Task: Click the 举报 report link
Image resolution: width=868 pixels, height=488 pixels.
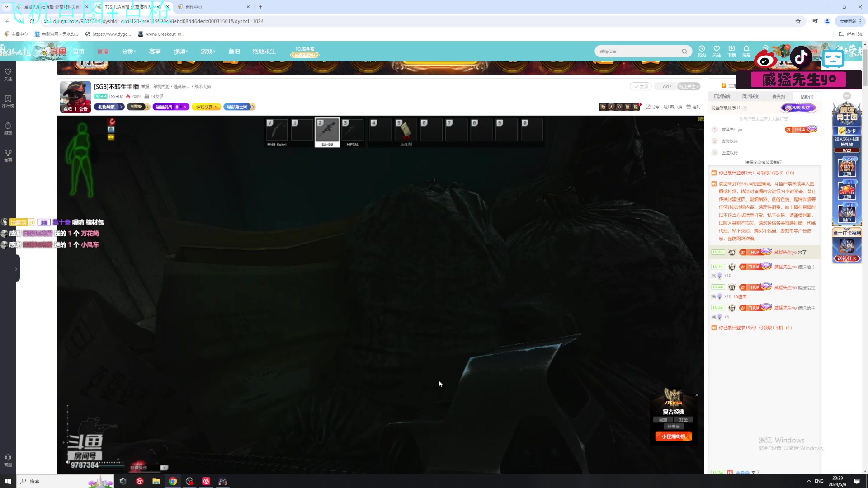Action: click(x=145, y=87)
